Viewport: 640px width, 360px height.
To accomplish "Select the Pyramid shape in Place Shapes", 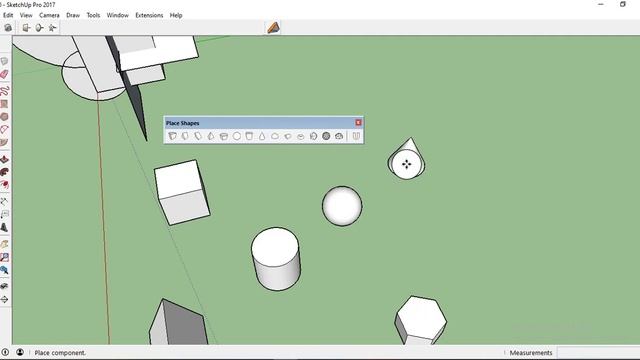I will click(x=211, y=136).
